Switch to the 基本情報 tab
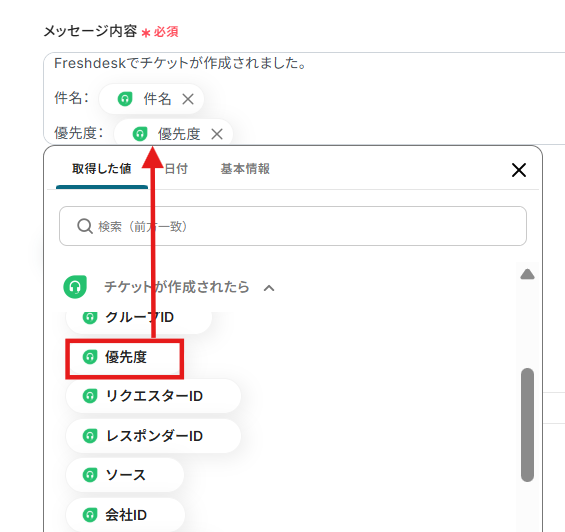 coord(245,169)
